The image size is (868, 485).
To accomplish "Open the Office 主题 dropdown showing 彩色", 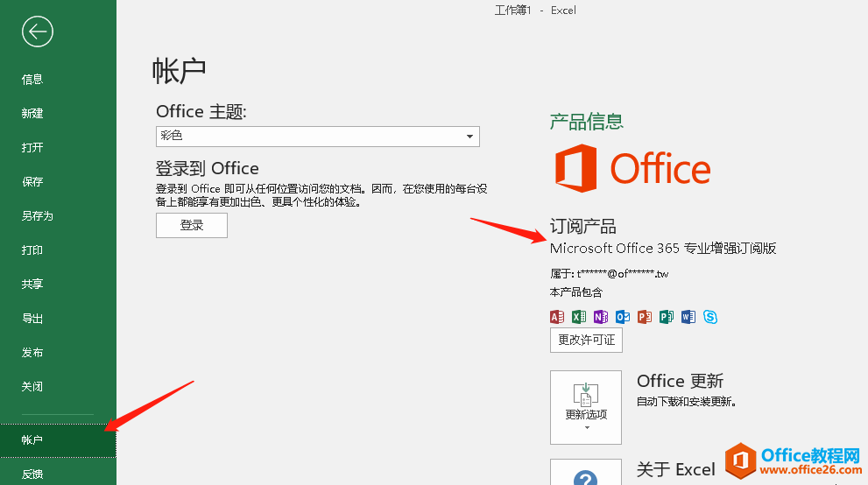I will [318, 136].
